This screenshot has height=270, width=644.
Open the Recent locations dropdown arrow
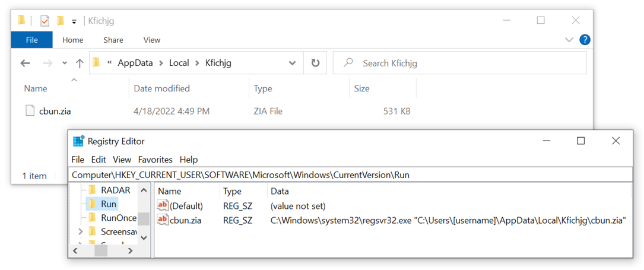click(65, 63)
